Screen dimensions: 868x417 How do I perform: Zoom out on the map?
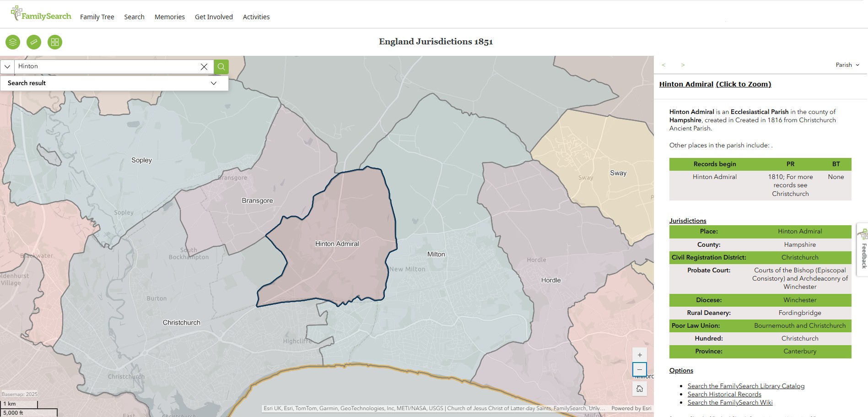point(640,369)
